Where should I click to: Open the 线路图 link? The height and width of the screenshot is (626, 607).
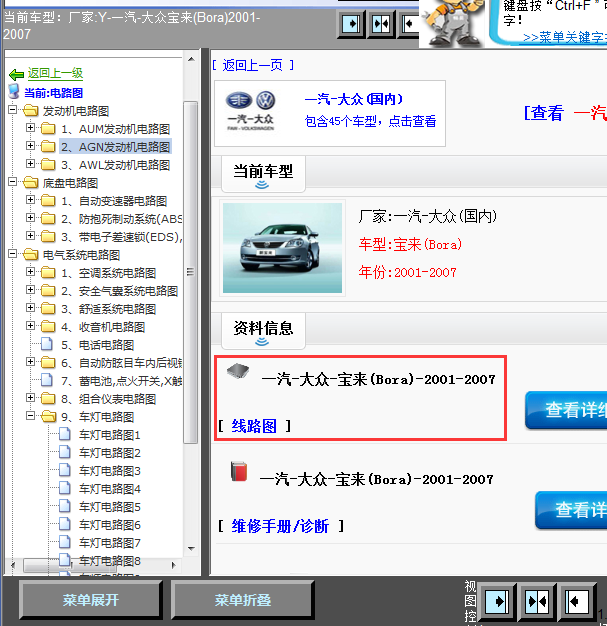click(254, 426)
